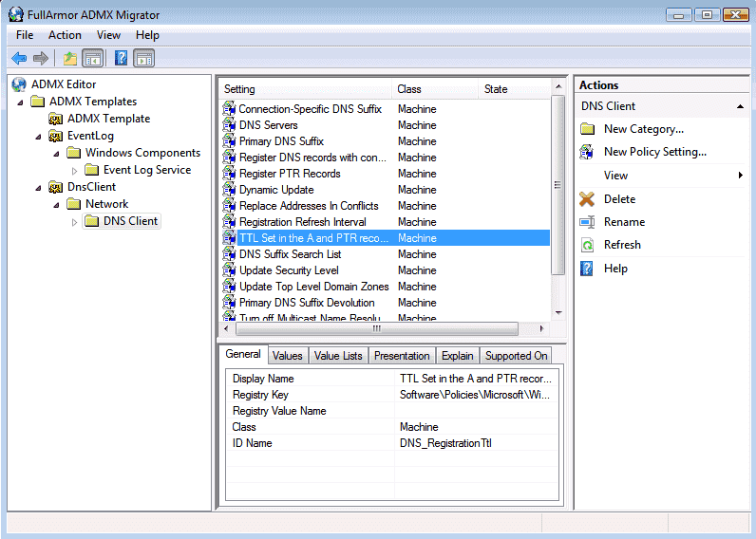756x539 pixels.
Task: Click the Refresh action label
Action: coord(622,244)
